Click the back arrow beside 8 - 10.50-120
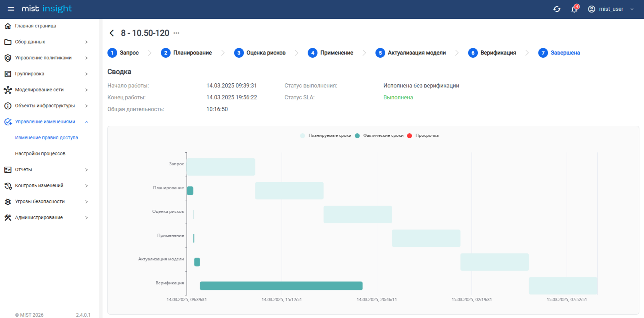 (x=111, y=33)
